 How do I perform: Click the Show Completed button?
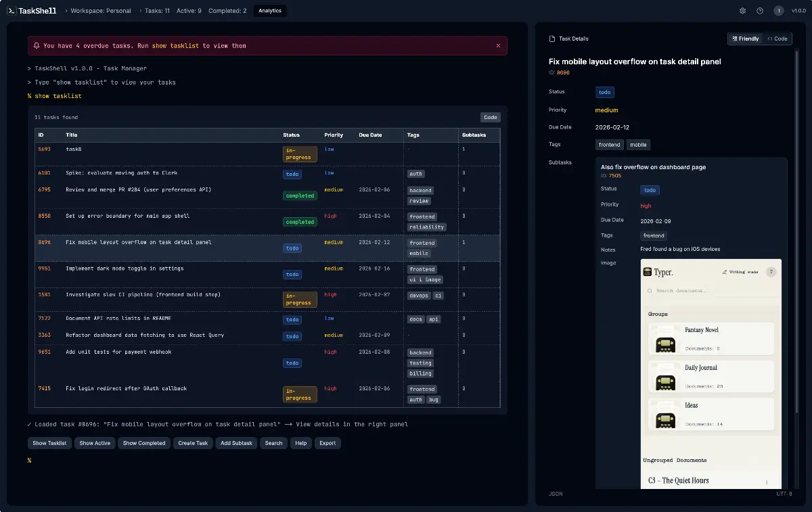tap(144, 443)
